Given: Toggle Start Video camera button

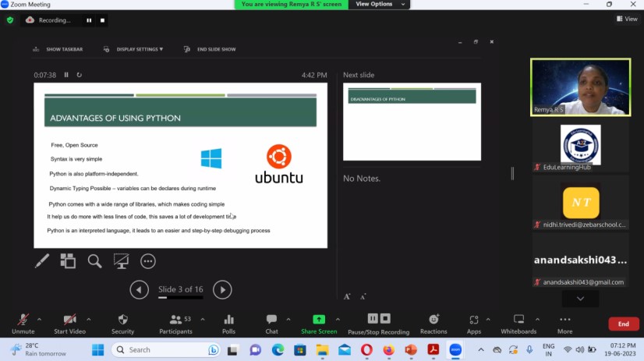Looking at the screenshot, I should coord(69,323).
